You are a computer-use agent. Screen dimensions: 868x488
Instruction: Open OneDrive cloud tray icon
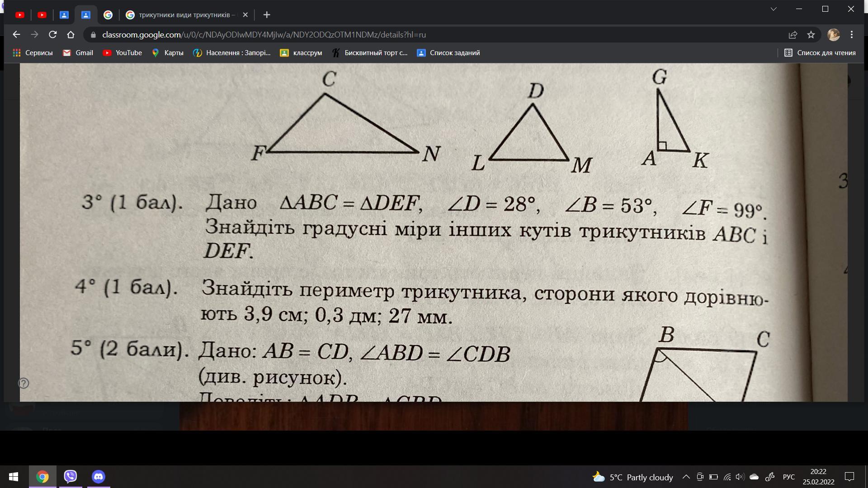point(754,477)
